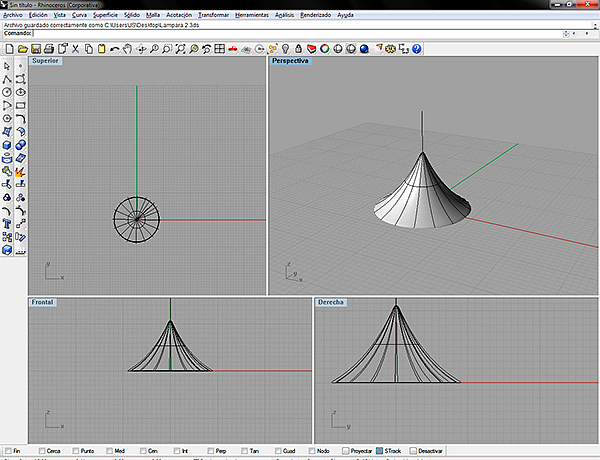The width and height of the screenshot is (600, 460).
Task: Enable the Fin object snap checkbox
Action: (6, 452)
